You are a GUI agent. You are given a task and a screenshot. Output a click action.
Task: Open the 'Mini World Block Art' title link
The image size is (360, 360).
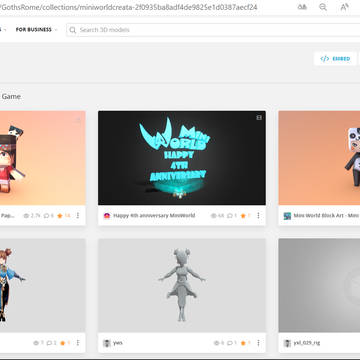click(326, 216)
